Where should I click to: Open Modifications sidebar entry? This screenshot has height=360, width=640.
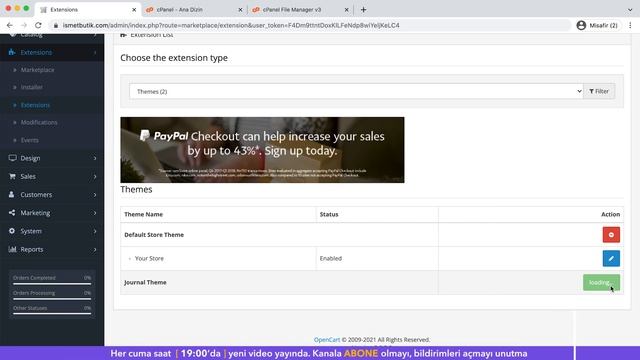(39, 122)
